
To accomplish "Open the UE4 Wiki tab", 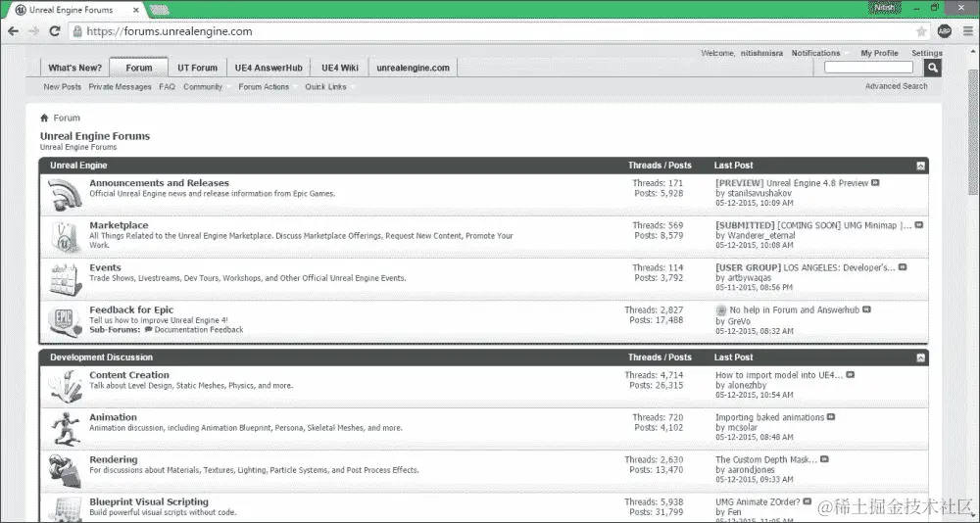I will (340, 68).
